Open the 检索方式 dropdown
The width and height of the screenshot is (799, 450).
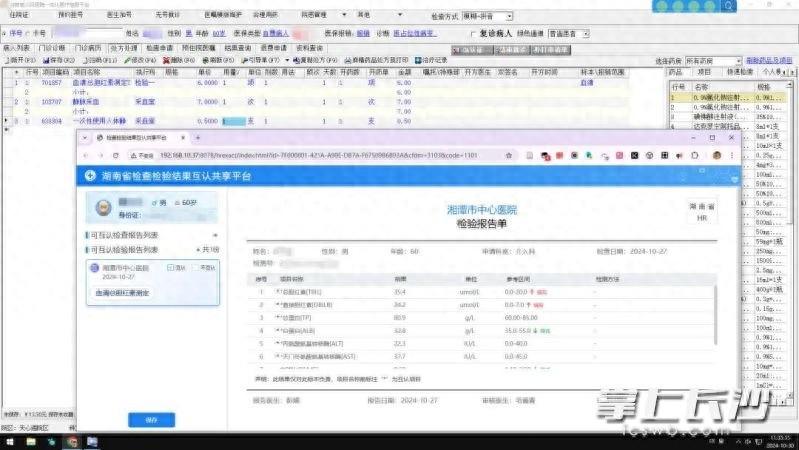coord(512,18)
